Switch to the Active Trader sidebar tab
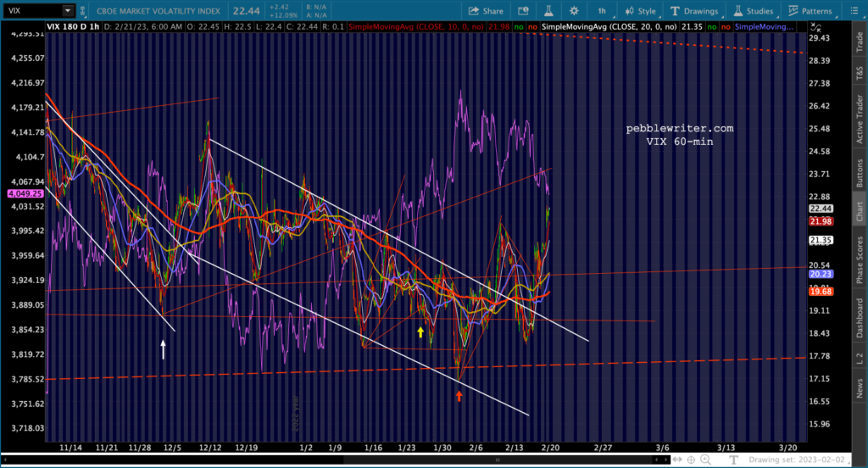868x468 pixels. 860,119
